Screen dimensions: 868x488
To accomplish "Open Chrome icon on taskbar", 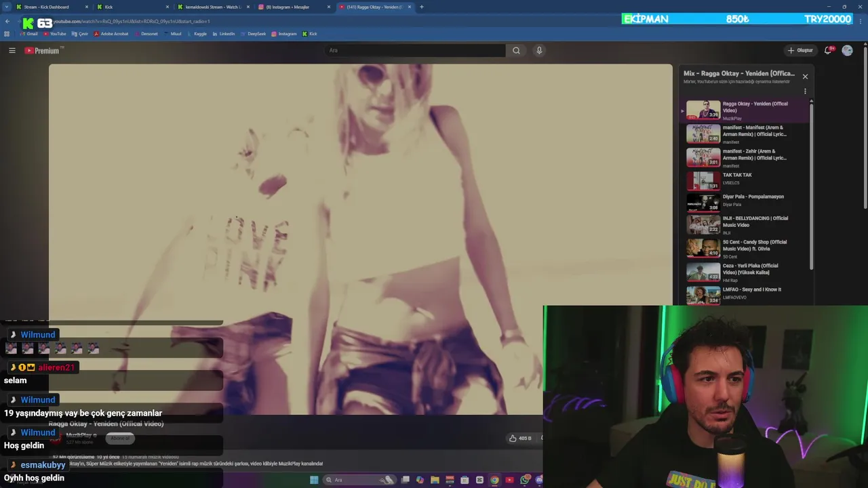I will [494, 480].
